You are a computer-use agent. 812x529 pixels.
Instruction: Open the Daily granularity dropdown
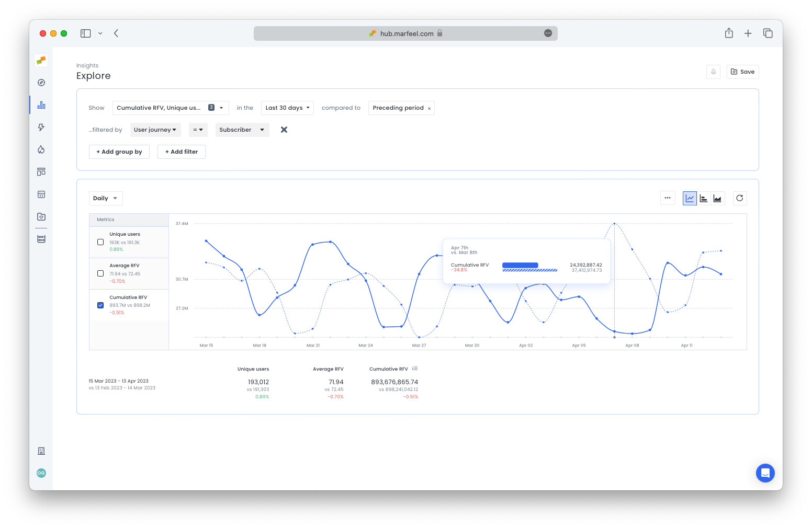click(x=105, y=198)
